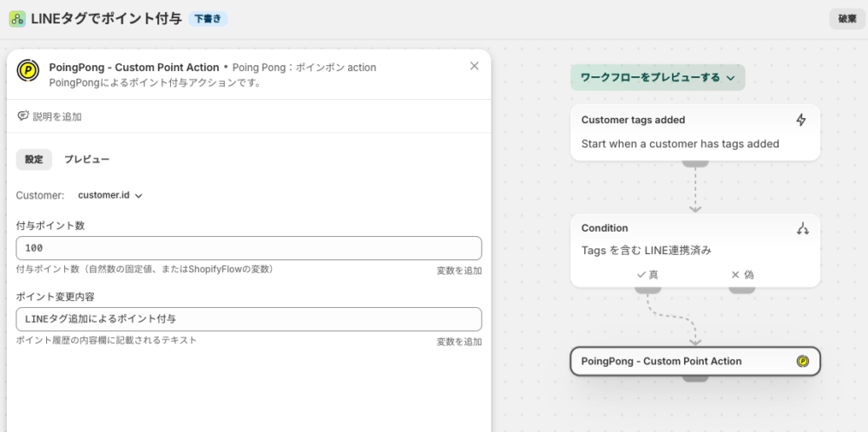Click the 破棄 discard button
The width and height of the screenshot is (868, 432).
click(847, 18)
